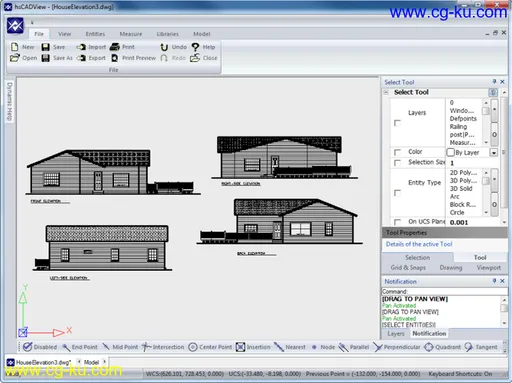Viewport: 512px width, 383px height.
Task: Select the Defpoints layer in list
Action: 463,119
